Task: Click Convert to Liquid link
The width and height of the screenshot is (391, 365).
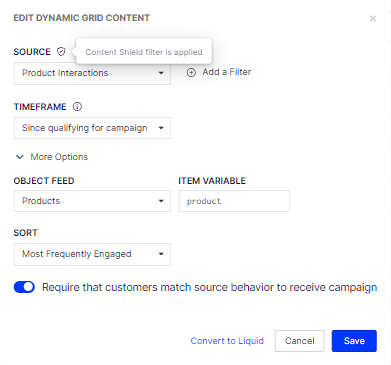Action: pyautogui.click(x=227, y=341)
